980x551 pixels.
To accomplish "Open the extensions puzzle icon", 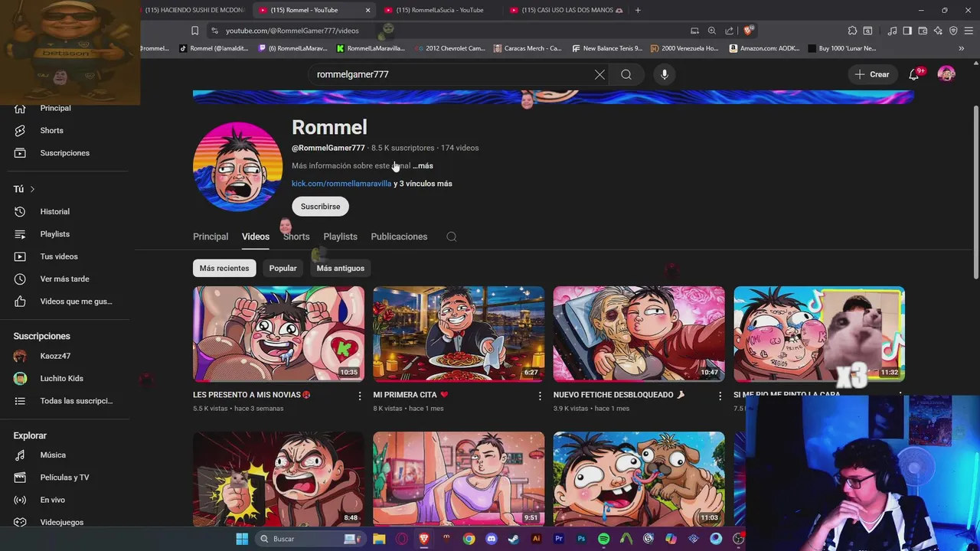I will 852,31.
